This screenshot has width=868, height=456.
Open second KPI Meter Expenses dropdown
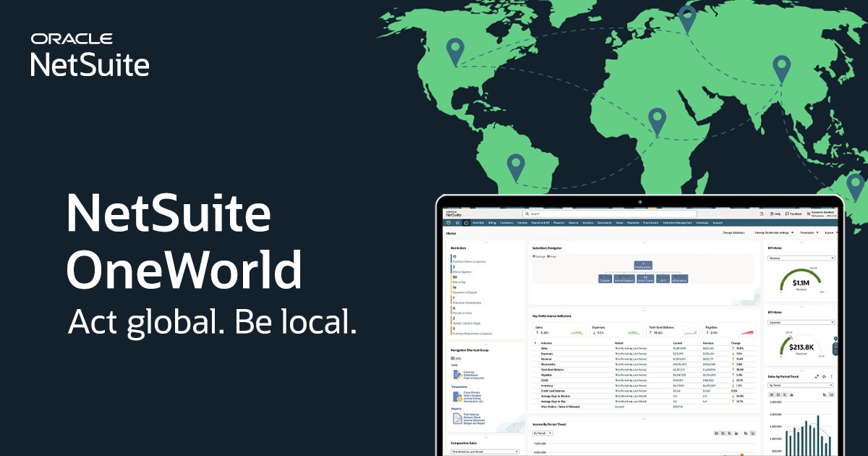pyautogui.click(x=801, y=322)
